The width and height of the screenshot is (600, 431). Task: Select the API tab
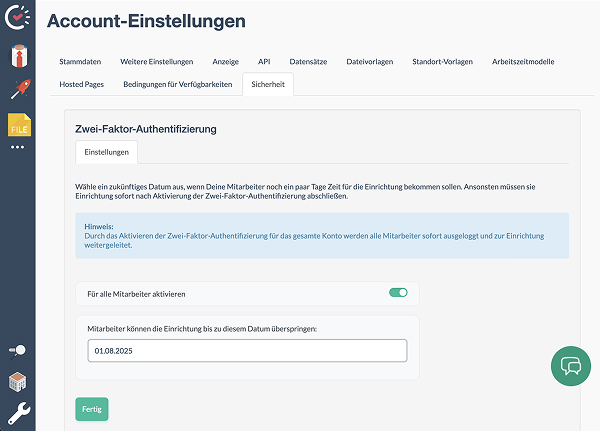tap(264, 62)
